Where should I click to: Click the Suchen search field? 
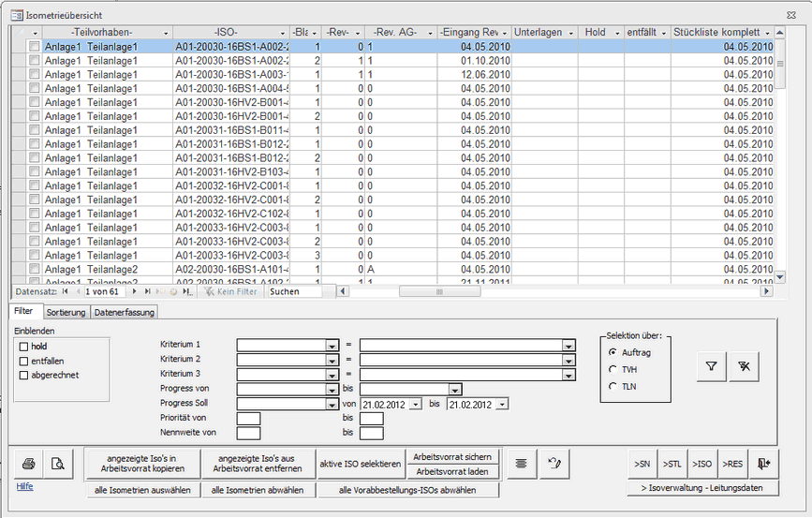click(x=294, y=291)
